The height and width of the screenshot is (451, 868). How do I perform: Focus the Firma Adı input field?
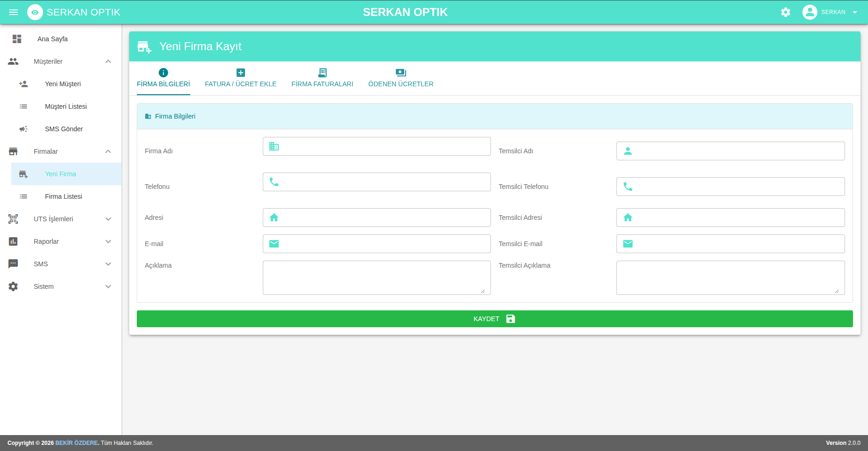tap(377, 146)
